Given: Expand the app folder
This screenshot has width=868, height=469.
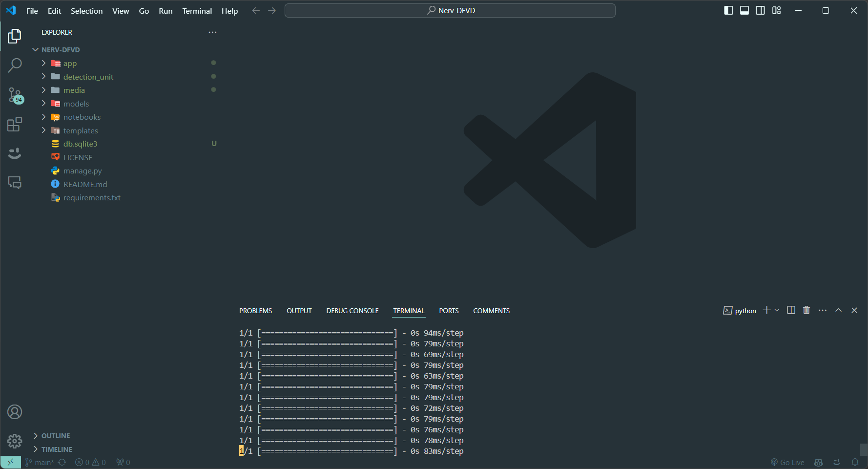Looking at the screenshot, I should point(43,63).
